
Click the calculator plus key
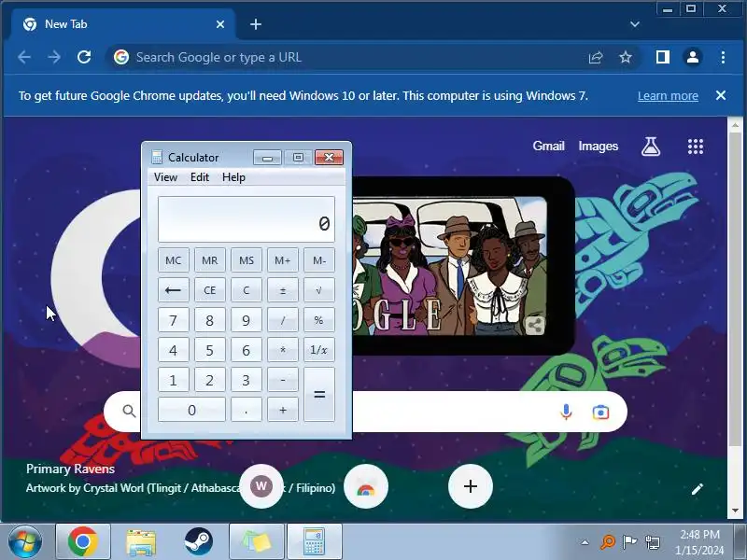[x=283, y=410]
